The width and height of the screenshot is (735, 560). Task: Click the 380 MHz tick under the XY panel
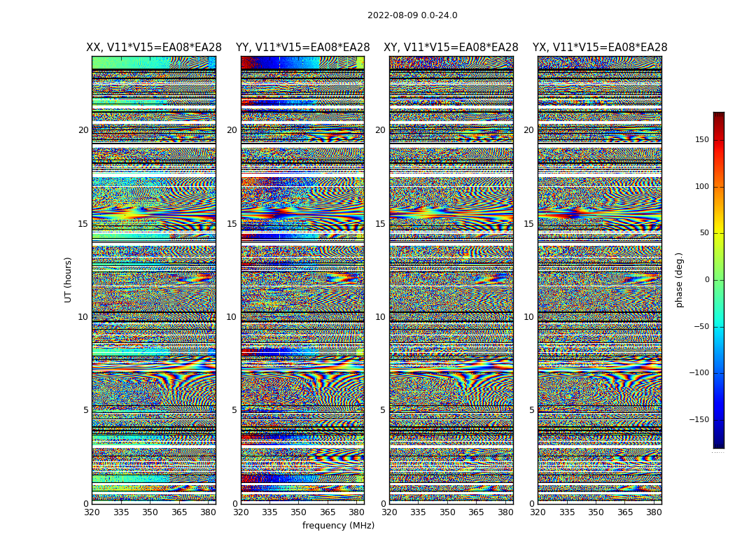point(505,512)
